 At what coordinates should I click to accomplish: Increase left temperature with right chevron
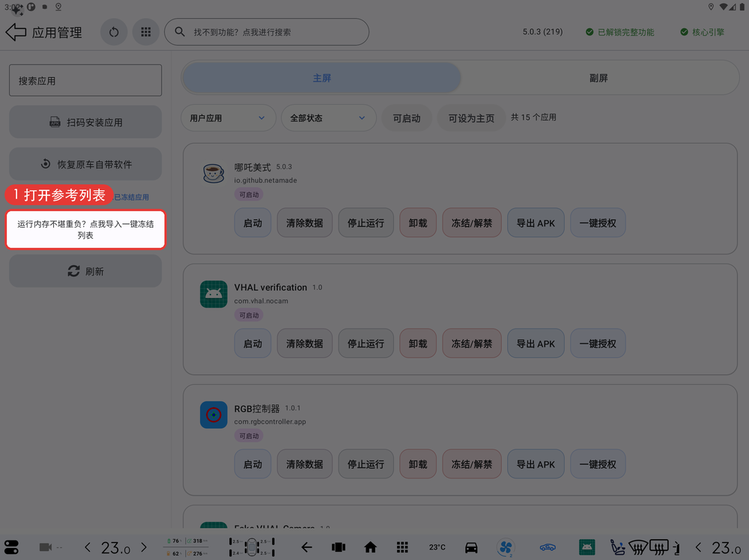[x=144, y=547]
